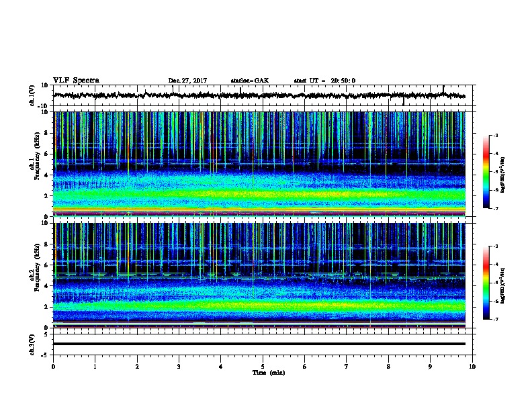This screenshot has height=411, width=532.
Task: Select the "start UT = 20:50:0" text
Action: pyautogui.click(x=324, y=81)
